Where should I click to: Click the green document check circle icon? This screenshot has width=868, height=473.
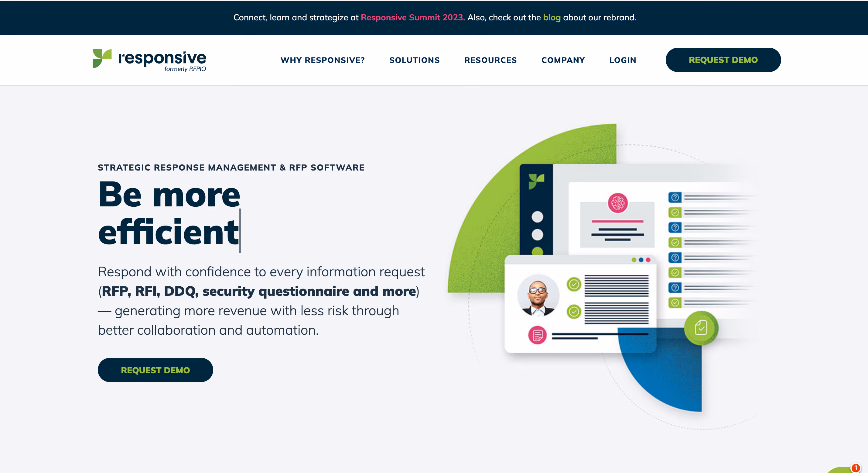(x=701, y=328)
